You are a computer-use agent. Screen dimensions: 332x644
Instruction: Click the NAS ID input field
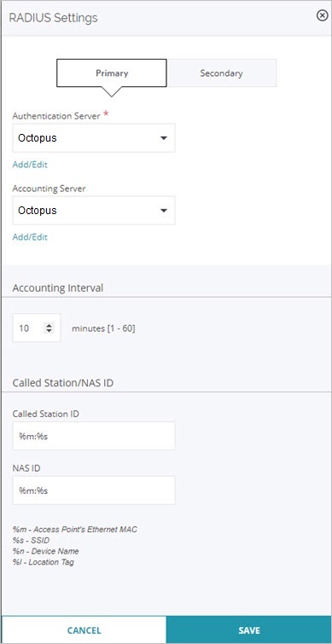click(x=94, y=490)
